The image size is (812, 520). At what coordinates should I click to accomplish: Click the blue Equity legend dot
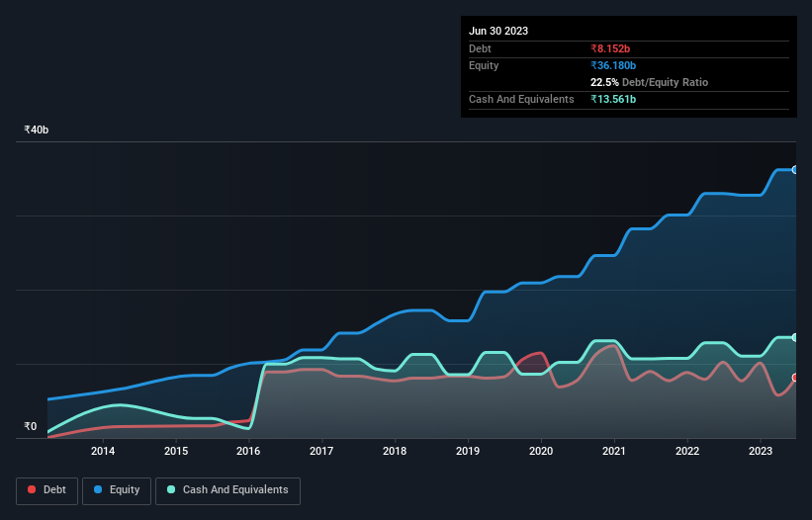[98, 489]
